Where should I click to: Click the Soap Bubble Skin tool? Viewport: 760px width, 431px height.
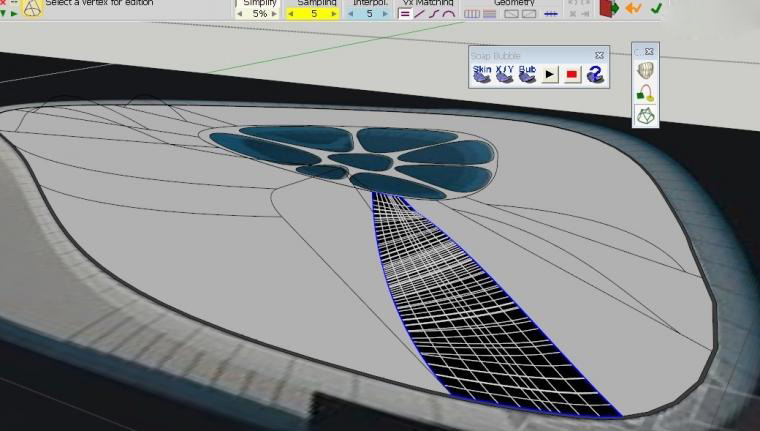coord(482,74)
